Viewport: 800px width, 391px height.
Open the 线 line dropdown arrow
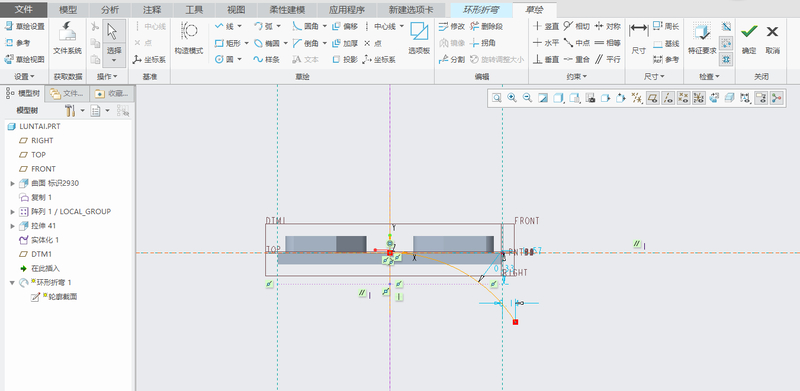240,27
